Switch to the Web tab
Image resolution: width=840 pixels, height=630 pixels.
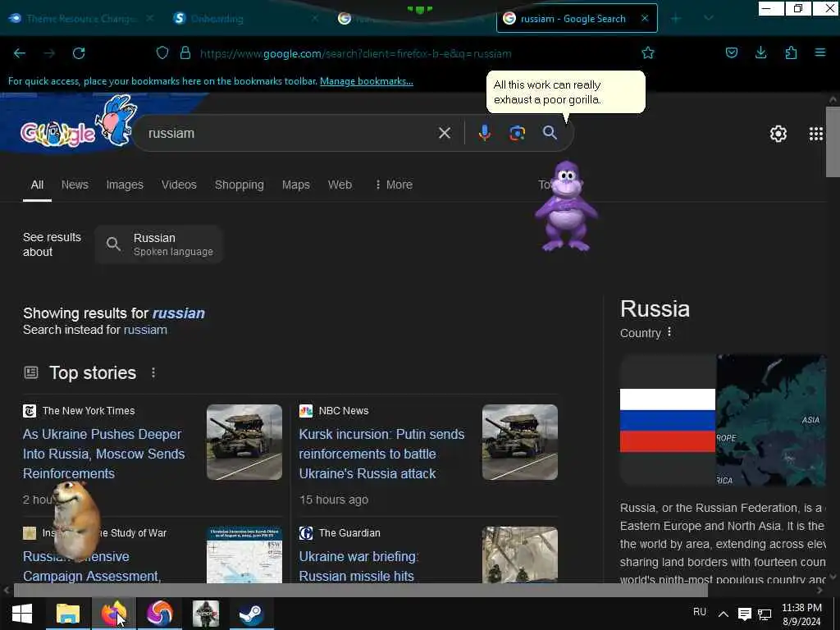click(340, 185)
